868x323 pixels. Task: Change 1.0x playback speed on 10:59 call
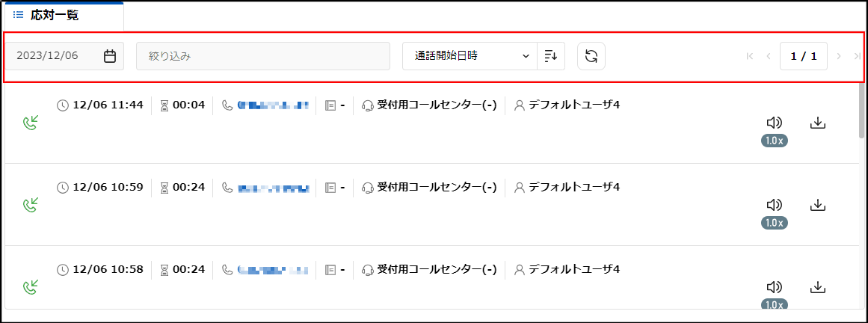click(x=774, y=223)
